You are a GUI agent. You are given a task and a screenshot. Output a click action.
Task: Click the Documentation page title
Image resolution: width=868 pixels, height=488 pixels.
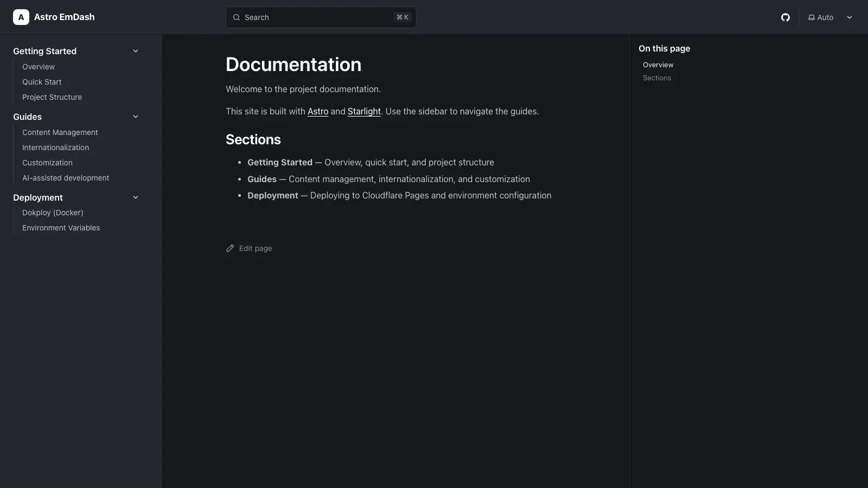[x=293, y=65]
